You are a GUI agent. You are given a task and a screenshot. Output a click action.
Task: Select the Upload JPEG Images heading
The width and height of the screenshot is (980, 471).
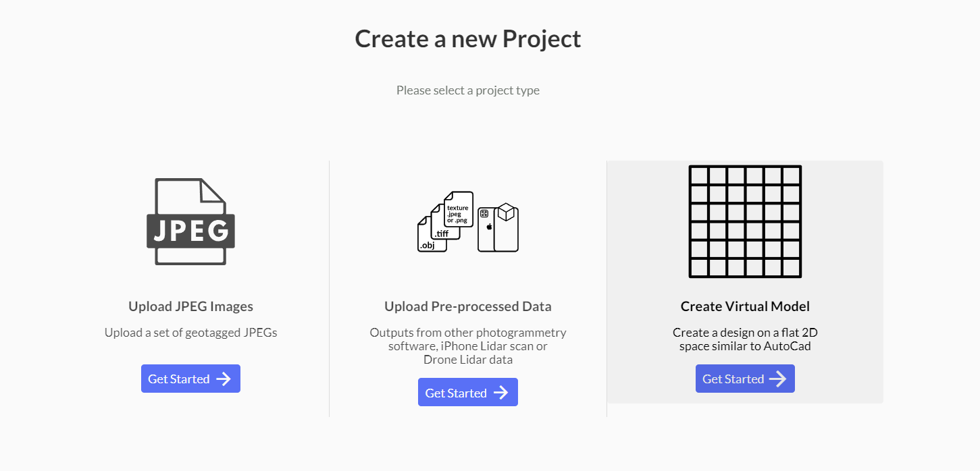[x=190, y=306]
